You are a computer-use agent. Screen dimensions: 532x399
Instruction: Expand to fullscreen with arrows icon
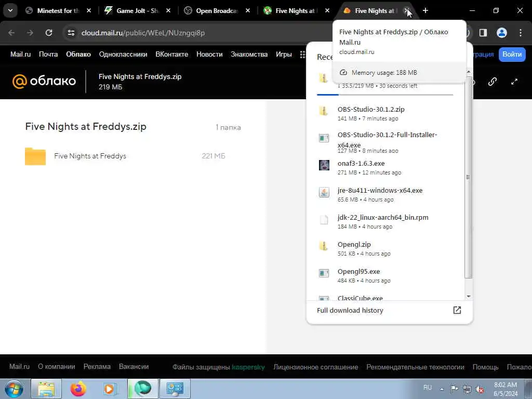(514, 82)
